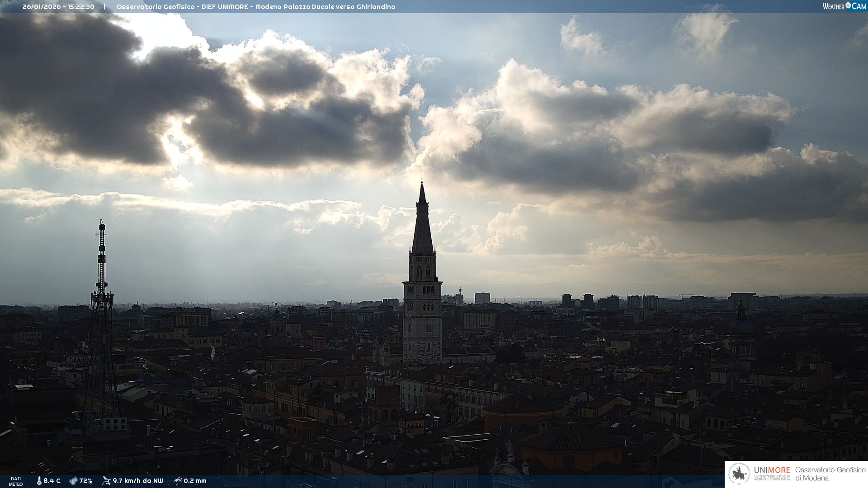Click the rain umbrella precipitation icon

click(178, 481)
